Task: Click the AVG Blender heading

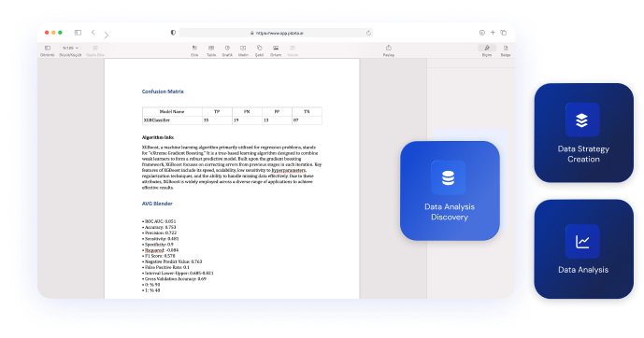Action: 157,204
